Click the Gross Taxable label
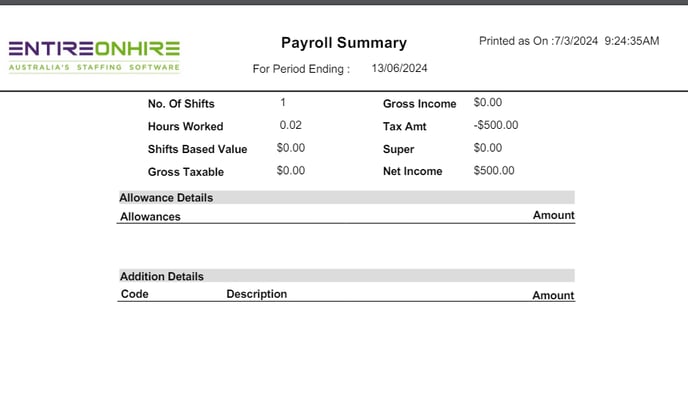 click(186, 172)
